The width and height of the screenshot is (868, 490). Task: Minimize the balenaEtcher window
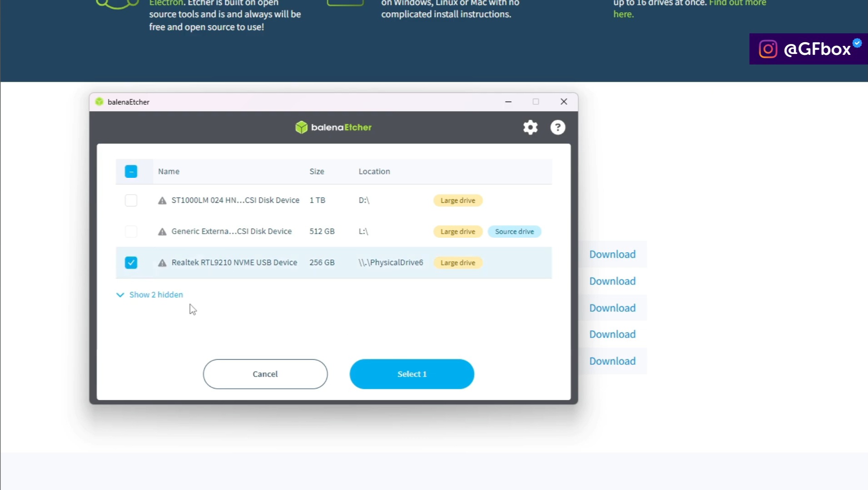pos(508,102)
